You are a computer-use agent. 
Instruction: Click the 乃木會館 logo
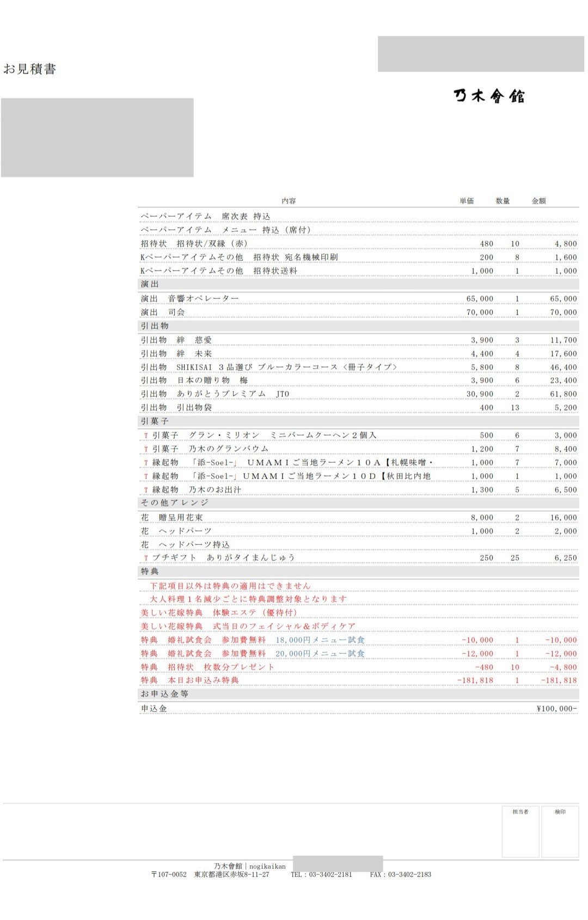click(x=488, y=96)
